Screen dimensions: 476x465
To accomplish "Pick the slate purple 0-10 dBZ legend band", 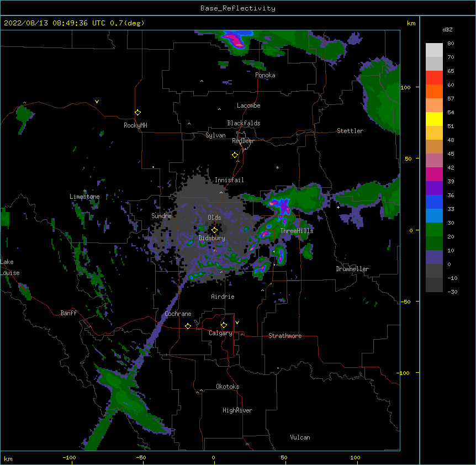I will tap(434, 257).
